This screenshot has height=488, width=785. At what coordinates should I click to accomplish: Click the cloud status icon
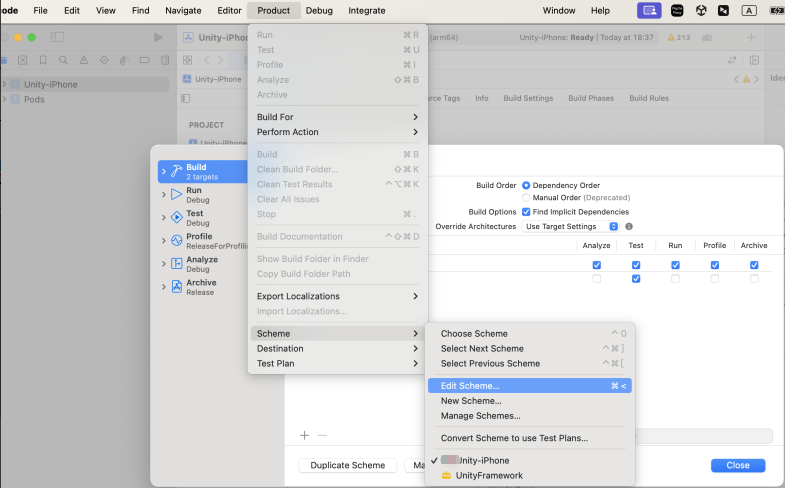(x=707, y=38)
